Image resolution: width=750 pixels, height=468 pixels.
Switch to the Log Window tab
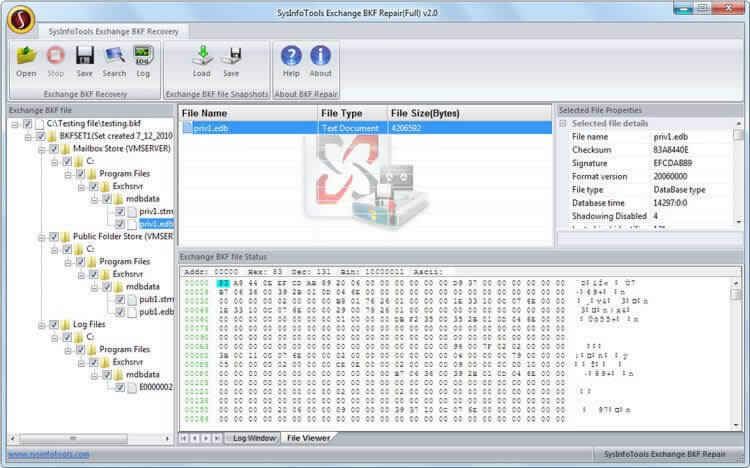pos(254,438)
